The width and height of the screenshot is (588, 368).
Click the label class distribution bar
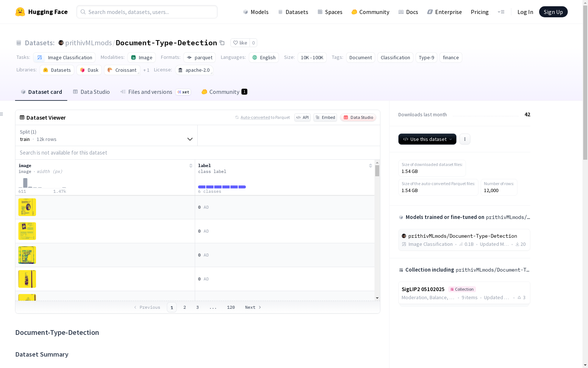222,187
